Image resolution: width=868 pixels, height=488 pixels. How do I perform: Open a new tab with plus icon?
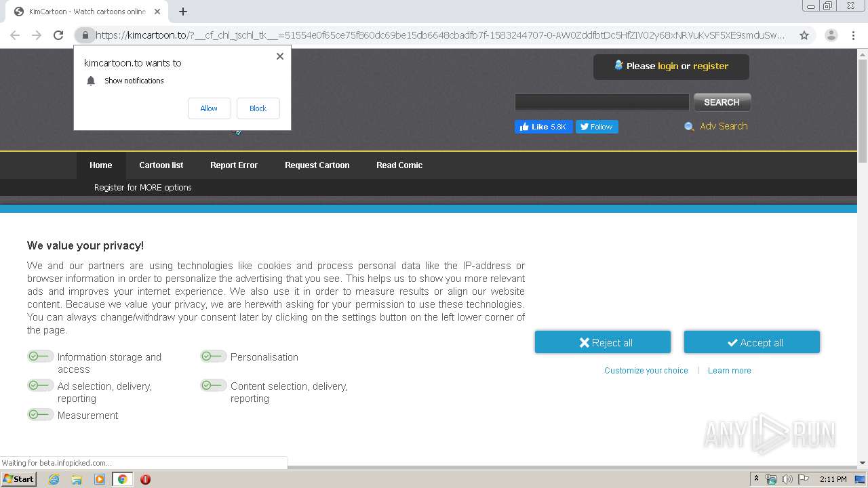[183, 12]
